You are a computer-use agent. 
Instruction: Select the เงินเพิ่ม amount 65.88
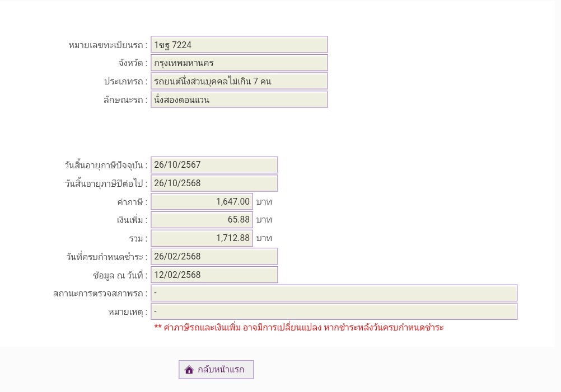pyautogui.click(x=202, y=220)
